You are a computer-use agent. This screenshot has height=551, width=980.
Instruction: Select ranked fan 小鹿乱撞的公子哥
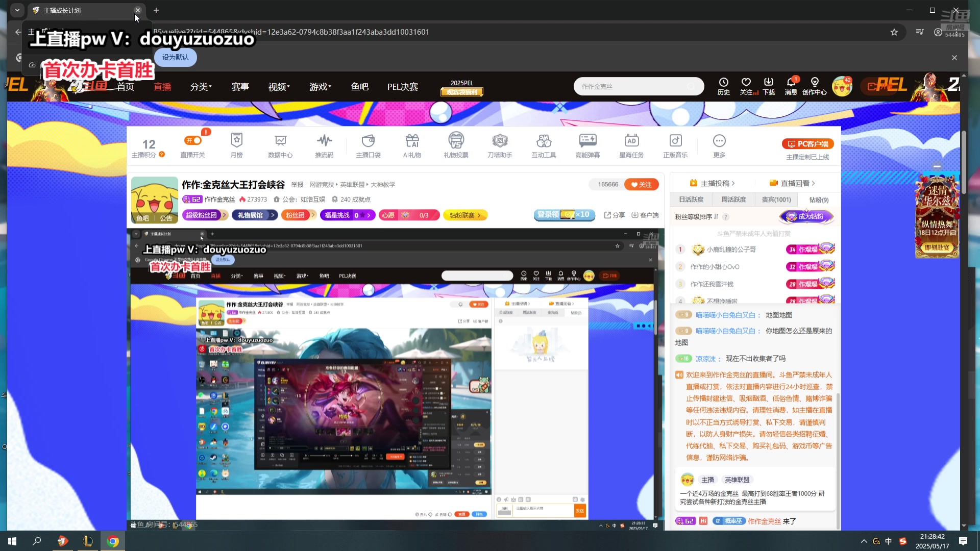click(731, 249)
